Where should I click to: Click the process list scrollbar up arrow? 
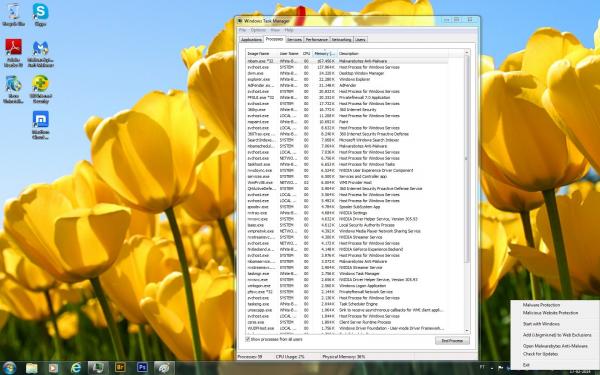(x=467, y=53)
